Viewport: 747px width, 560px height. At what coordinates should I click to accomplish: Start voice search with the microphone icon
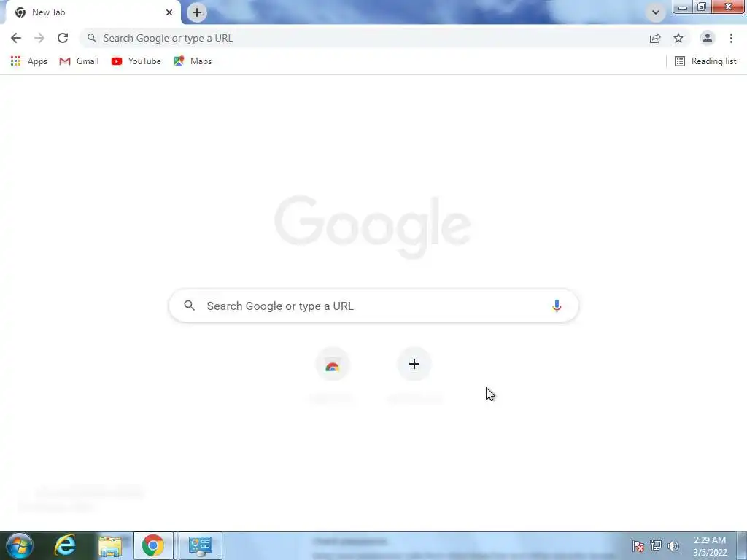tap(557, 306)
